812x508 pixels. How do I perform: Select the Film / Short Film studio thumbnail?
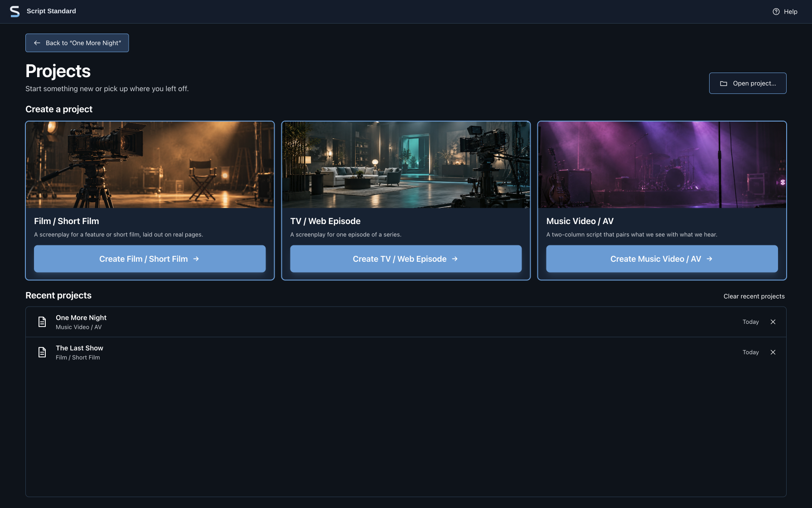[x=150, y=165]
